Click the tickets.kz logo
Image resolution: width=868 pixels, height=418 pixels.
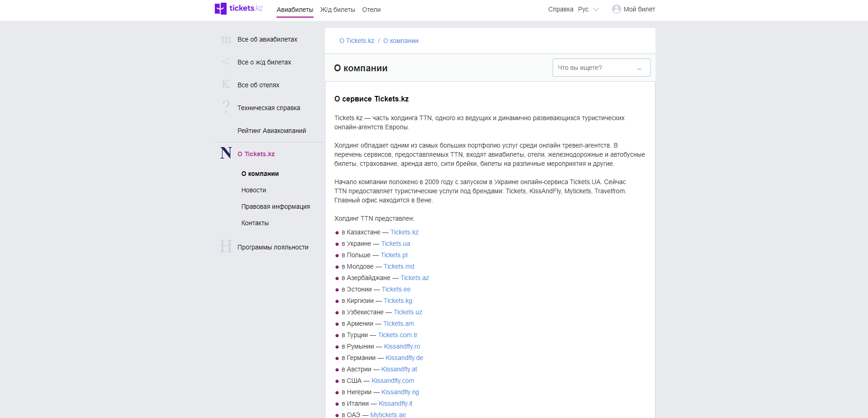click(239, 9)
